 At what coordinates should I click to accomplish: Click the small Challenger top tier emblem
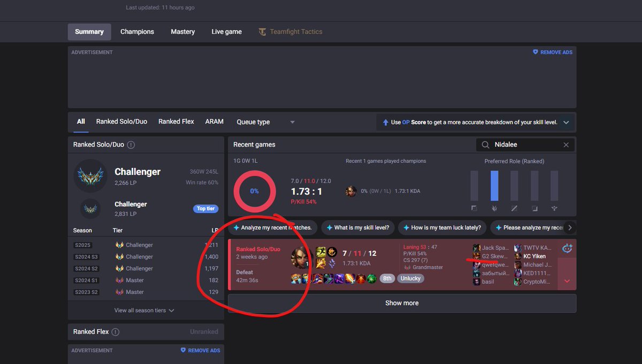(x=90, y=208)
